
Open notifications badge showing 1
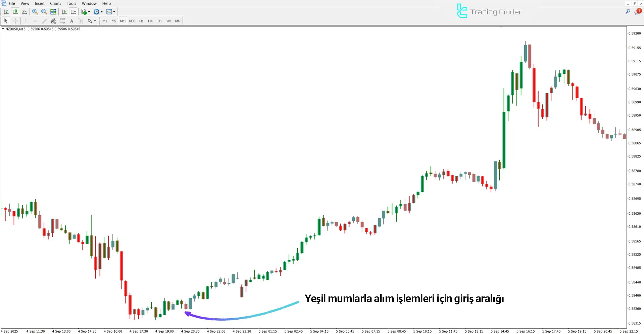pos(639,11)
